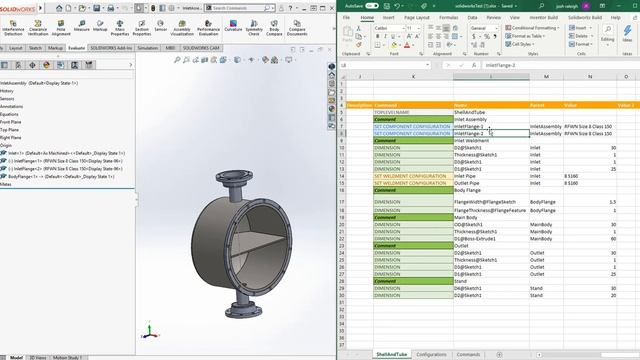640x360 pixels.
Task: Switch to the Configurations sheet tab
Action: (x=431, y=354)
